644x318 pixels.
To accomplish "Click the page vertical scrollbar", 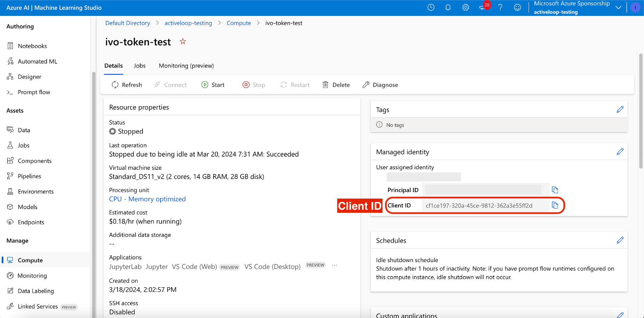I will tap(641, 112).
